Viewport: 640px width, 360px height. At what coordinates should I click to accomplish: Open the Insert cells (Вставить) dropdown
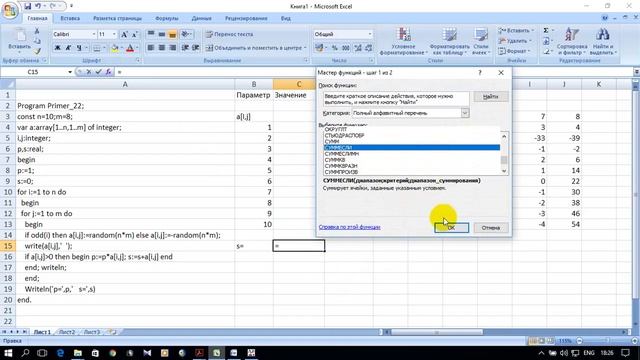click(x=515, y=31)
